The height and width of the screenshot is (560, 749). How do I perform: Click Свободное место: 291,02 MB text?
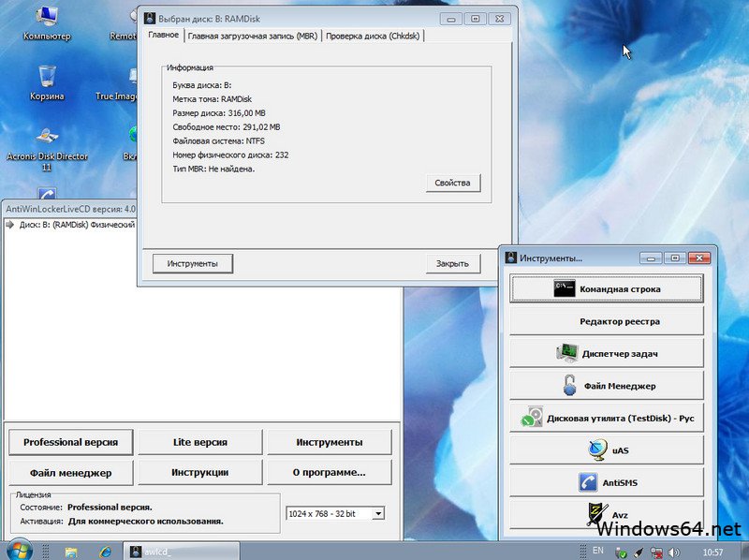227,127
